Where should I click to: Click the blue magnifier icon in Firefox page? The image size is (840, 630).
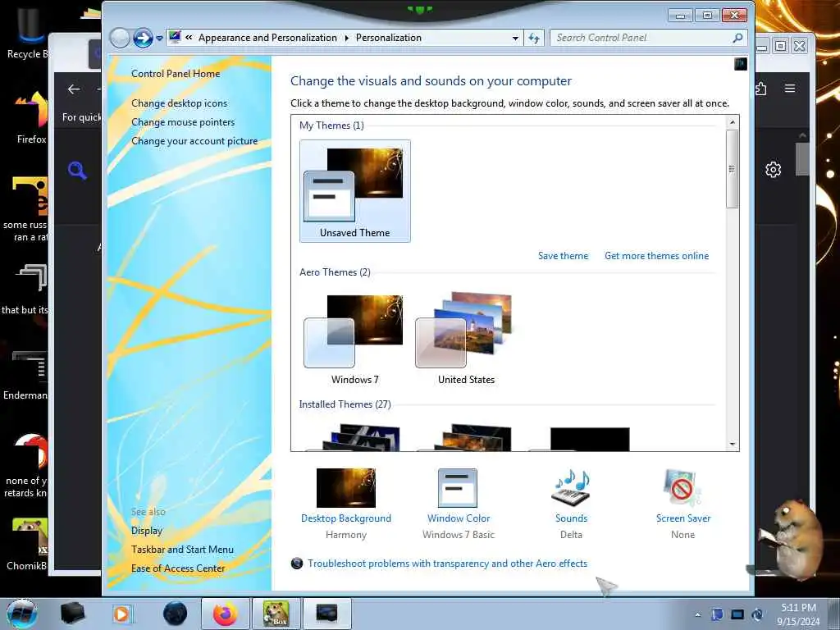[x=77, y=171]
